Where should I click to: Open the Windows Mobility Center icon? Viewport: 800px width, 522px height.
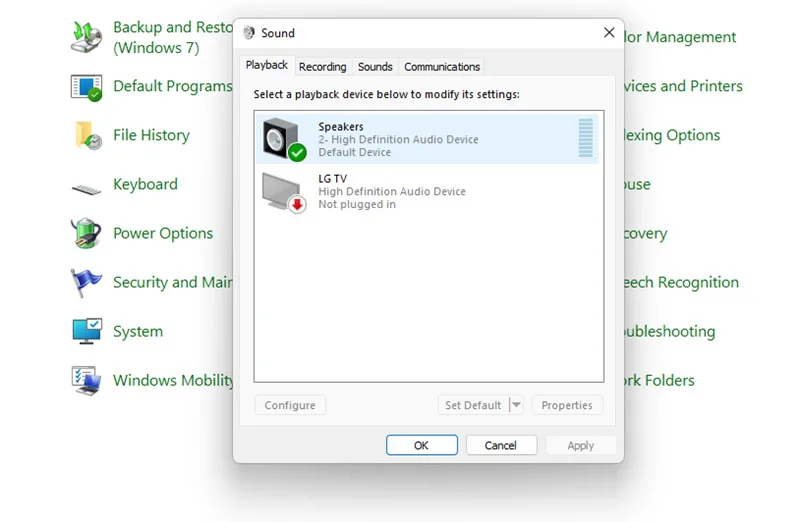(86, 380)
